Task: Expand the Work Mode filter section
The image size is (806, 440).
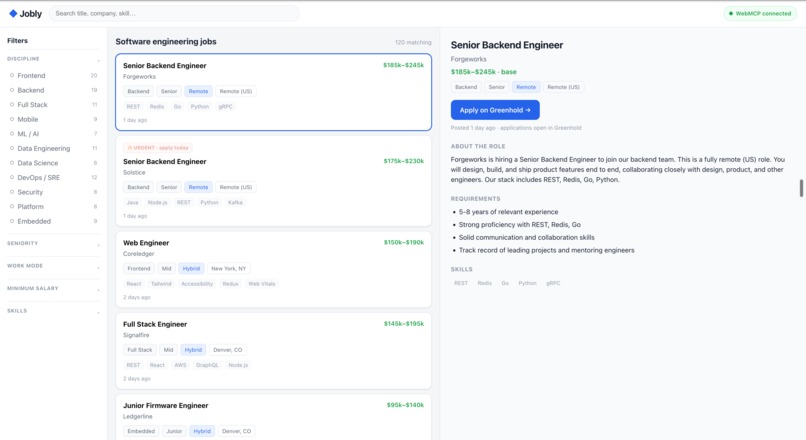Action: (x=53, y=266)
